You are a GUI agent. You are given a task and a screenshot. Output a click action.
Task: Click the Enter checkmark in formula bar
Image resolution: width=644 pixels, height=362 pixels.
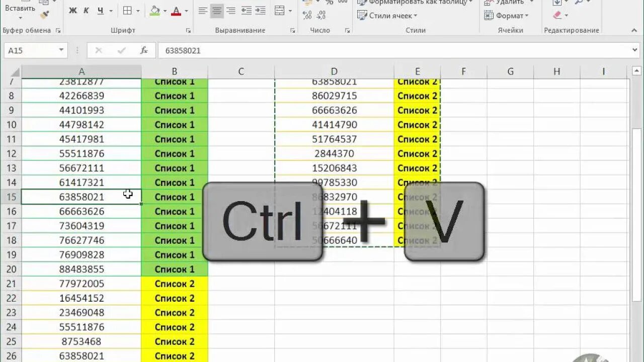click(121, 50)
